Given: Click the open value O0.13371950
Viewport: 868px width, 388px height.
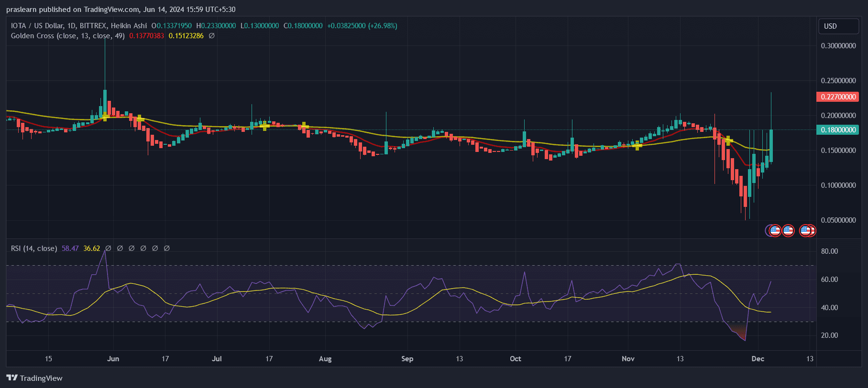Looking at the screenshot, I should 172,26.
